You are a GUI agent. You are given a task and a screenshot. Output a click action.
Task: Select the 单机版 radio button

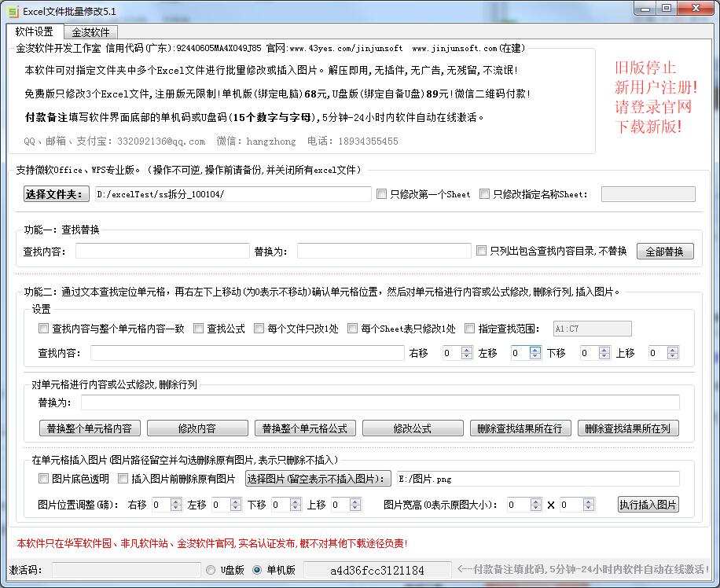(257, 570)
